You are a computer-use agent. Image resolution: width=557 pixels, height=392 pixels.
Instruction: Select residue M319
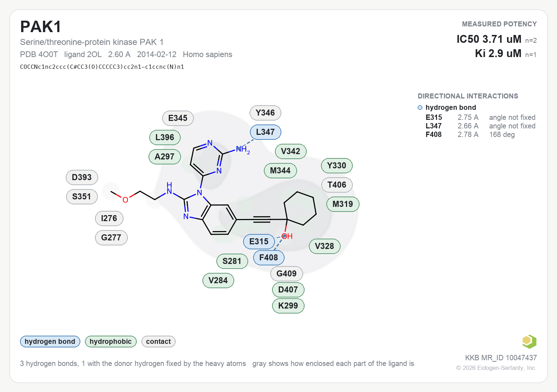point(343,204)
